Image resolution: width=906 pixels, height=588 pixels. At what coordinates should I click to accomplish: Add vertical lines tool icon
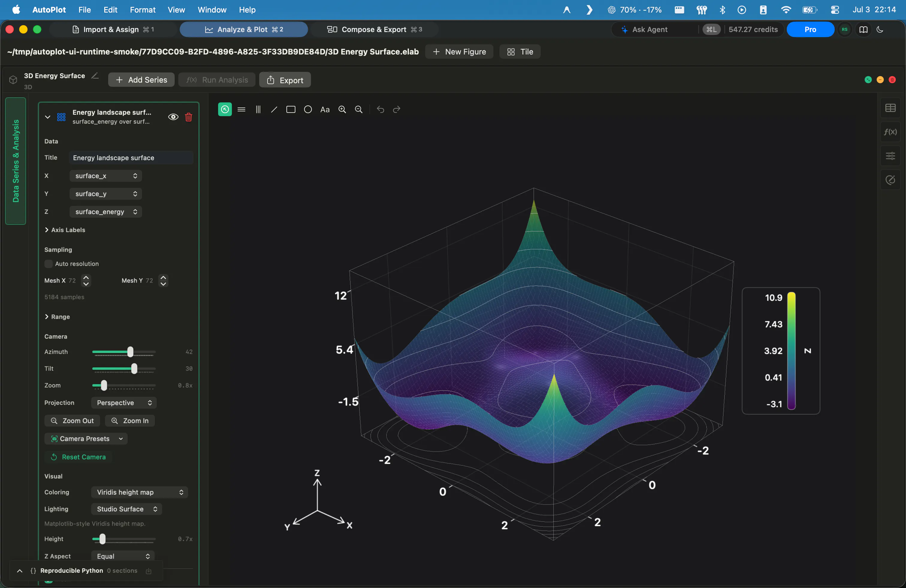pos(258,110)
